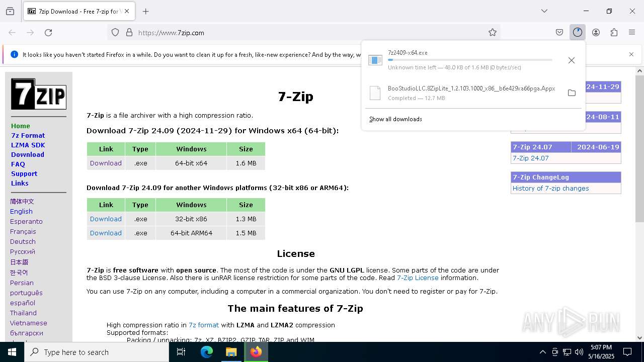Switch language to Vietnamese

point(29,323)
